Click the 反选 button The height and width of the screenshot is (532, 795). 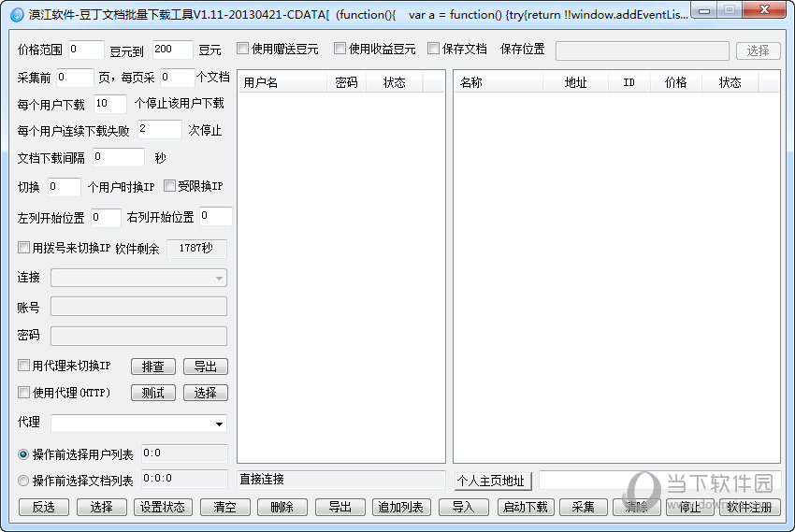click(44, 507)
